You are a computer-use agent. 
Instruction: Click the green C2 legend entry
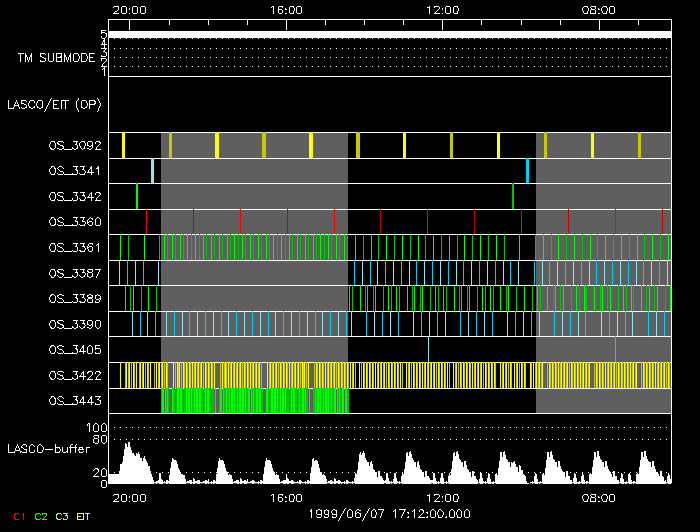[40, 516]
